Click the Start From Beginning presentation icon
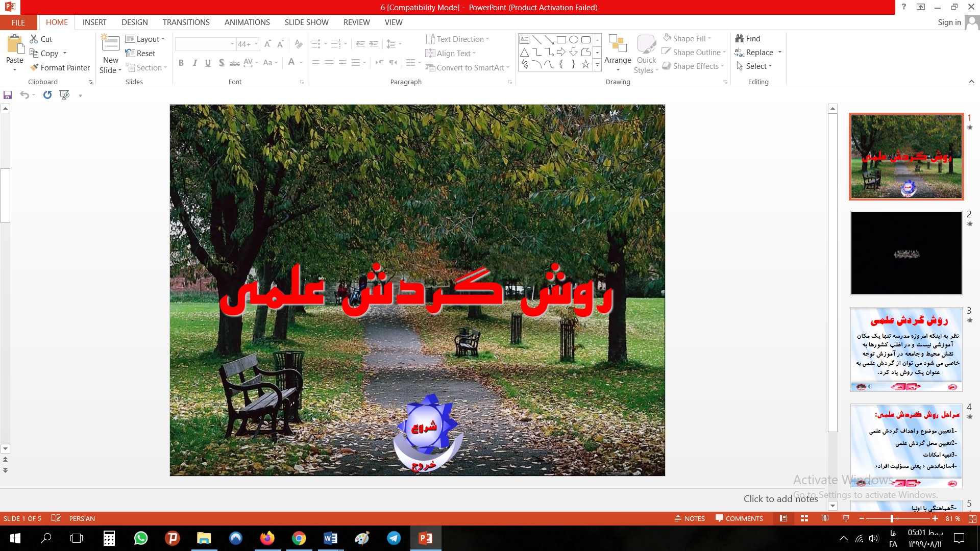The width and height of the screenshot is (980, 551). [64, 95]
